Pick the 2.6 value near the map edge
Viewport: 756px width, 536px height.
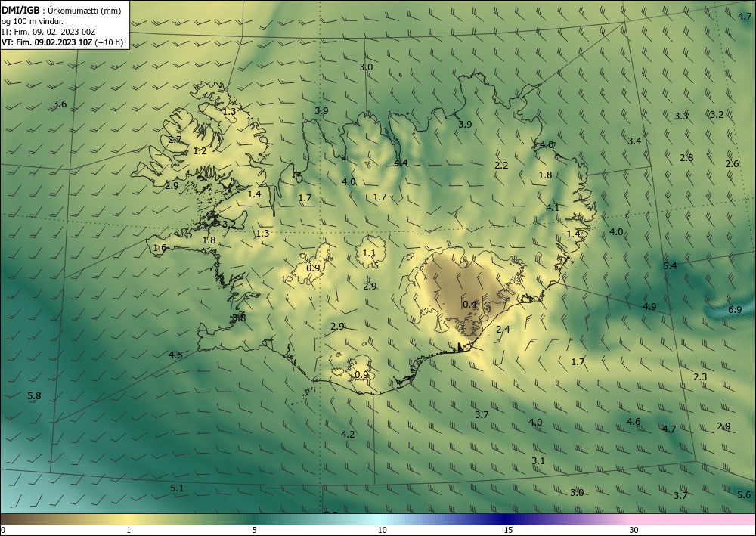tap(732, 164)
